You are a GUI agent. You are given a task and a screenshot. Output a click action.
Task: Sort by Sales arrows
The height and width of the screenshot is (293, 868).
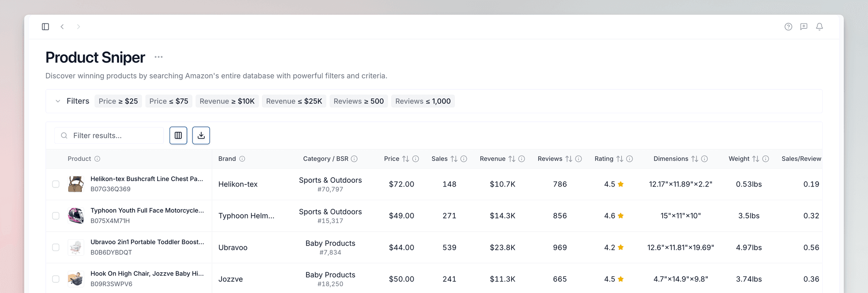(x=454, y=159)
